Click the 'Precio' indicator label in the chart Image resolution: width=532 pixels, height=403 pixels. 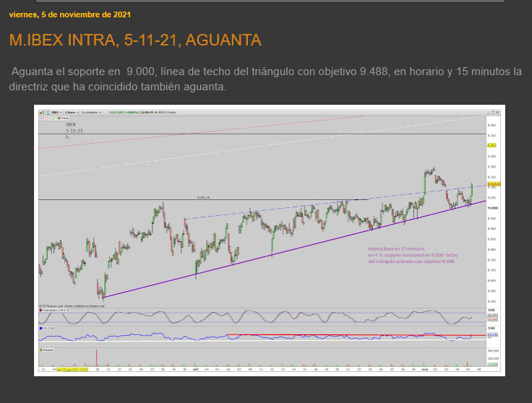coord(64,118)
